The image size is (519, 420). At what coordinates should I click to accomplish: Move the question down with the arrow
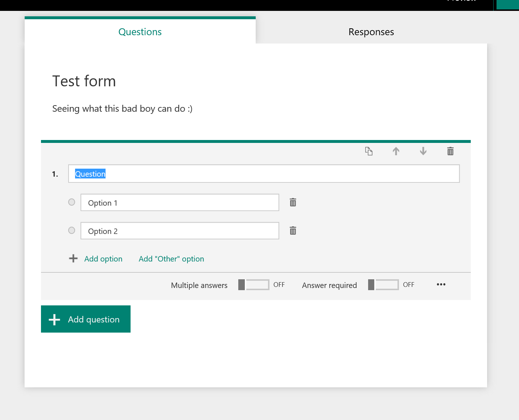(423, 151)
